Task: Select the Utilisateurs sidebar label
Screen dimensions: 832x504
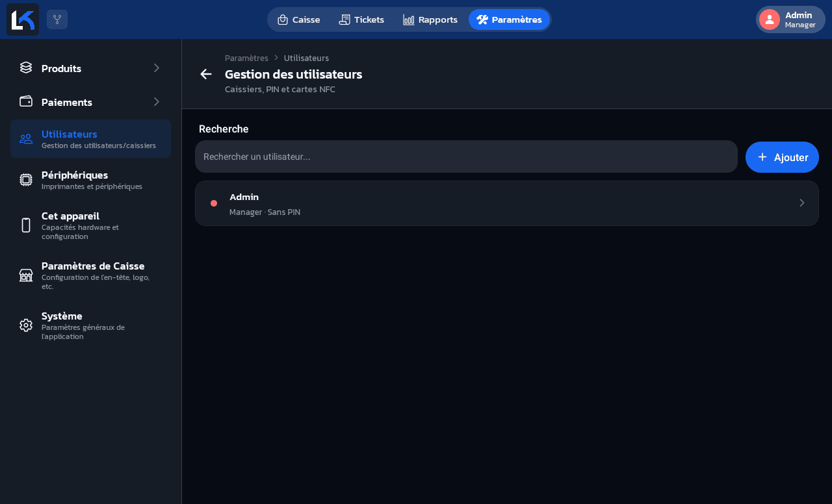Action: tap(70, 134)
